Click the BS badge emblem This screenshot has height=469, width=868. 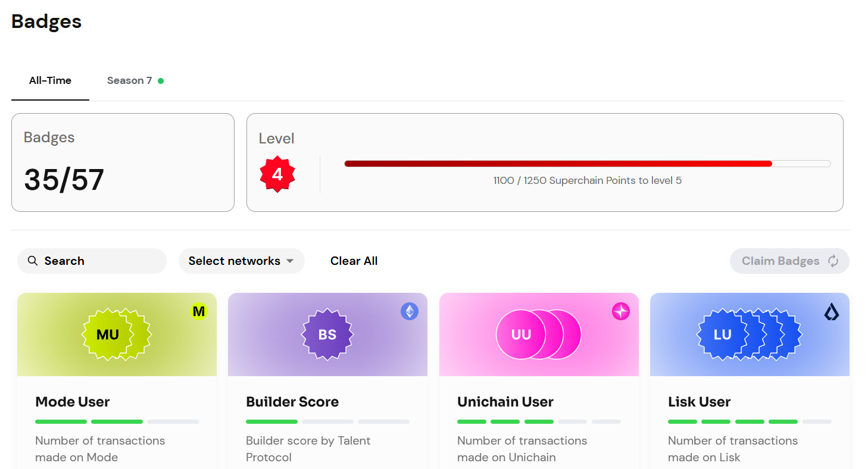[x=327, y=334]
